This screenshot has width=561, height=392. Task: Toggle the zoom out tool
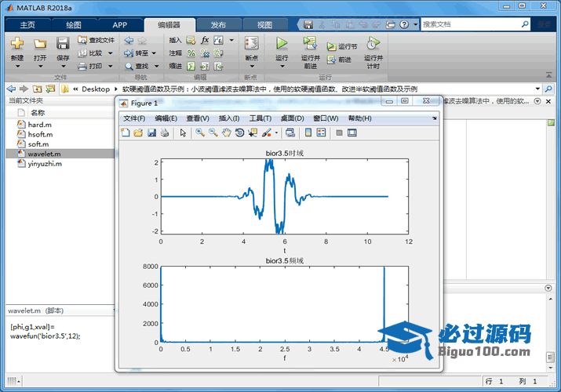pyautogui.click(x=213, y=133)
